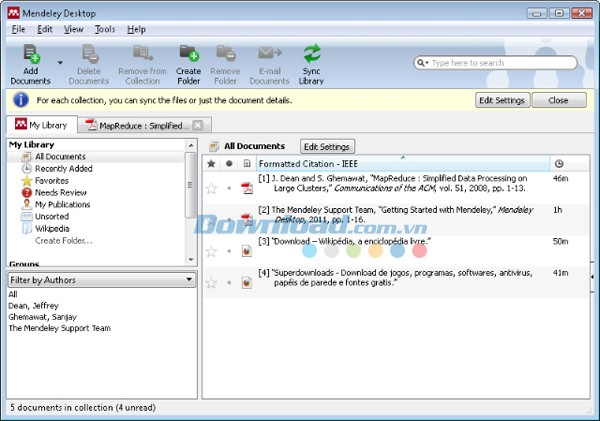Click Close button in the info bar
Screen dimensions: 600x421
point(559,100)
